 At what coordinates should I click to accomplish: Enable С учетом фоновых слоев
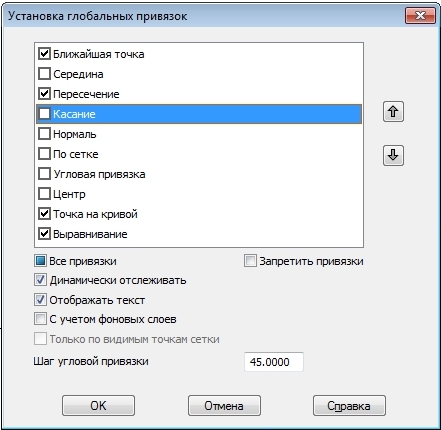click(40, 319)
